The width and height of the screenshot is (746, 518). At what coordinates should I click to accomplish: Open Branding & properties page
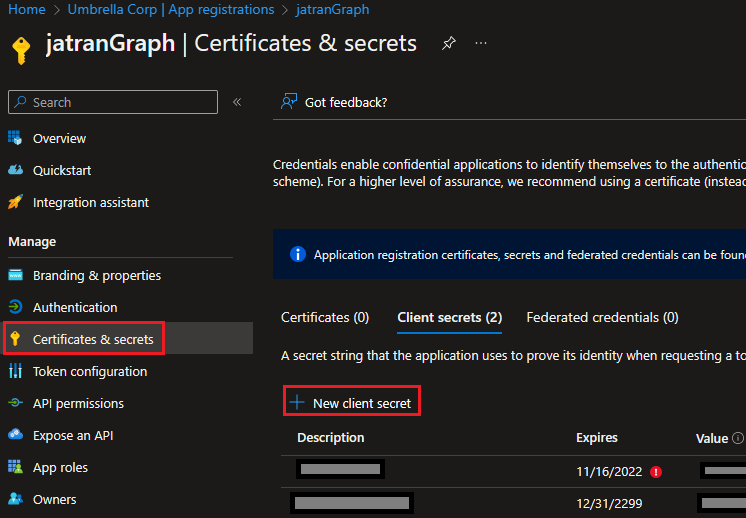97,275
